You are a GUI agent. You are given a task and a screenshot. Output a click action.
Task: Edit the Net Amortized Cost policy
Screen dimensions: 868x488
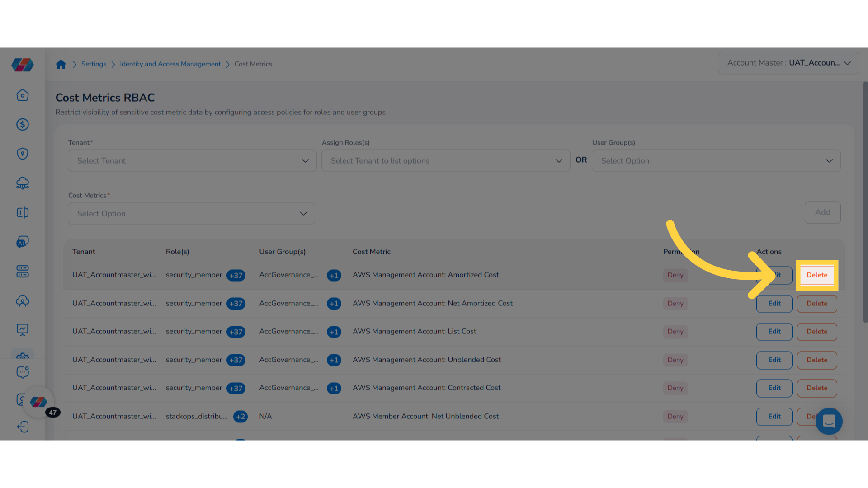[774, 304]
